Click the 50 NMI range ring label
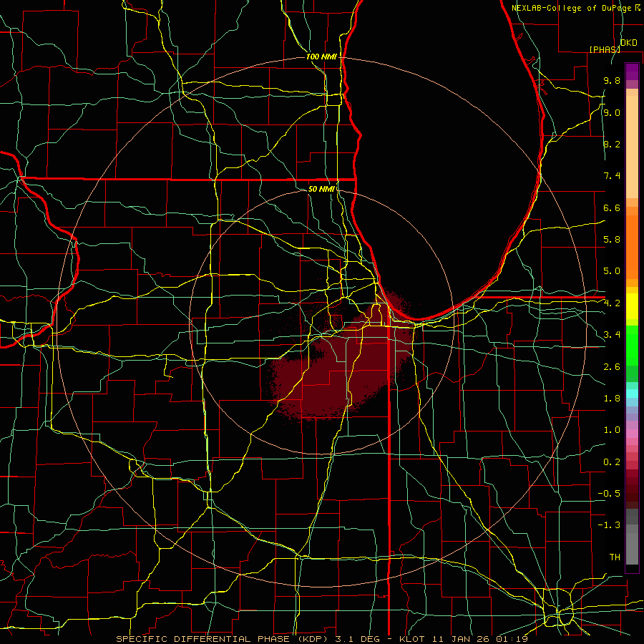The image size is (644, 644). click(321, 189)
